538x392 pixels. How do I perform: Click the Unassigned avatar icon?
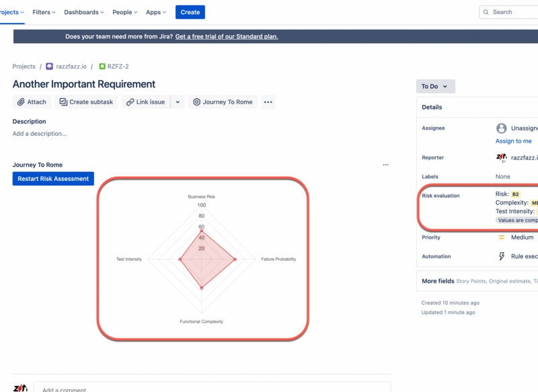501,128
